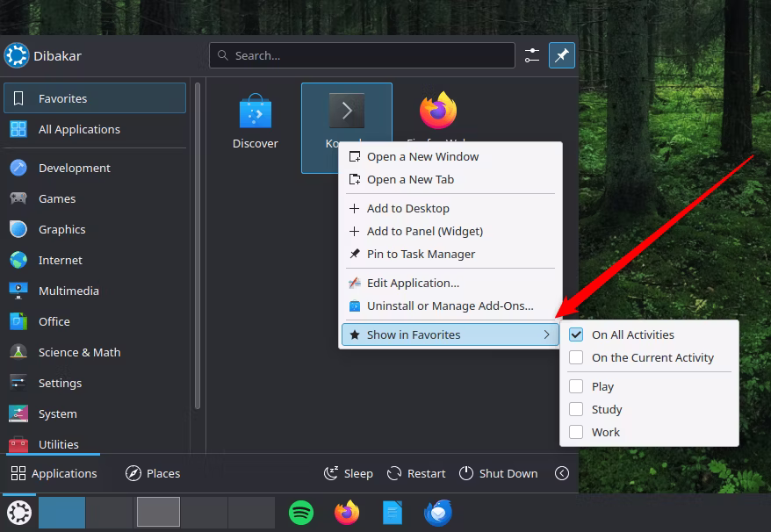This screenshot has width=771, height=532.
Task: Click the Spotify icon in the taskbar
Action: click(301, 512)
